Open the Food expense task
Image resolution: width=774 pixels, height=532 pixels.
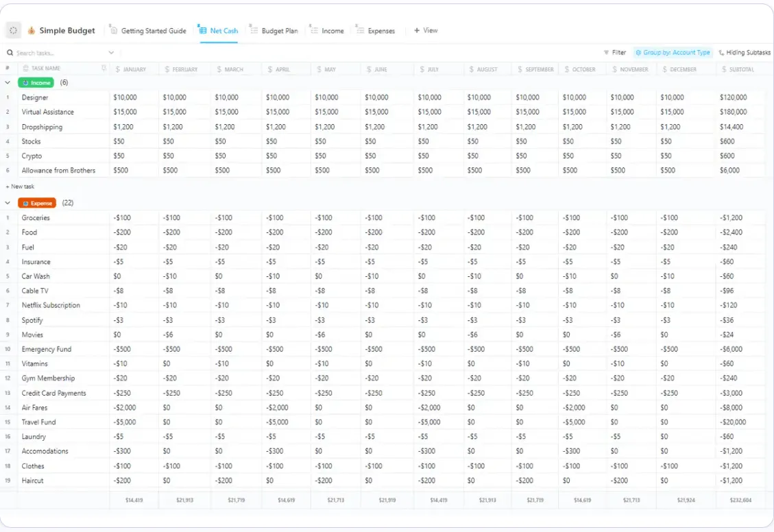coord(29,232)
